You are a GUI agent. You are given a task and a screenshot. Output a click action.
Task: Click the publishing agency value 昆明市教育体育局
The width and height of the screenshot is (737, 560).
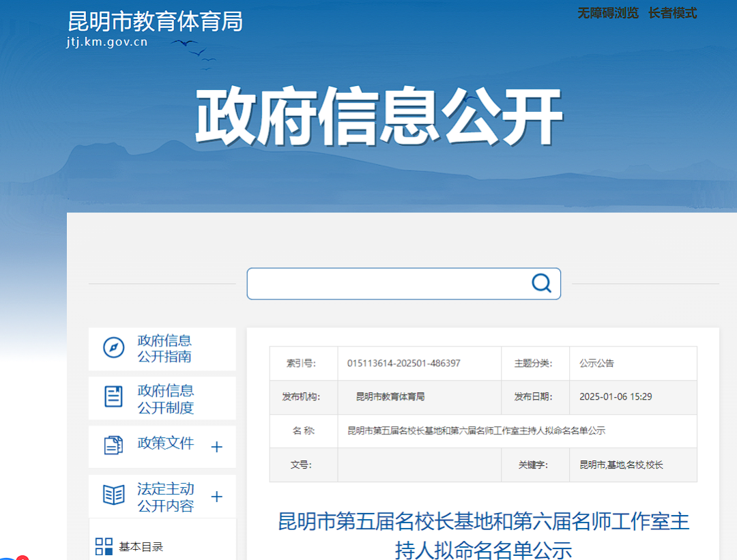coord(390,396)
